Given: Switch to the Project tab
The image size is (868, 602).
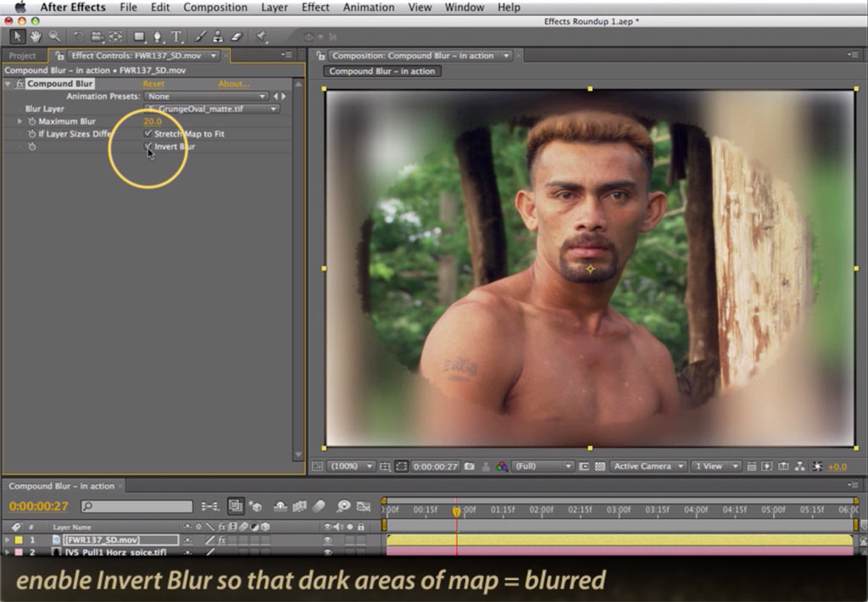Looking at the screenshot, I should click(x=22, y=55).
